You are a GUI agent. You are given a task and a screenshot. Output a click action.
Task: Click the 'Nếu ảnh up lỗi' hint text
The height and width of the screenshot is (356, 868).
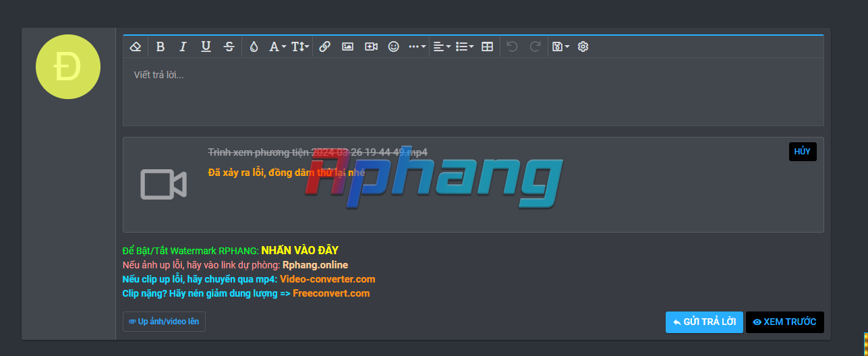click(202, 265)
